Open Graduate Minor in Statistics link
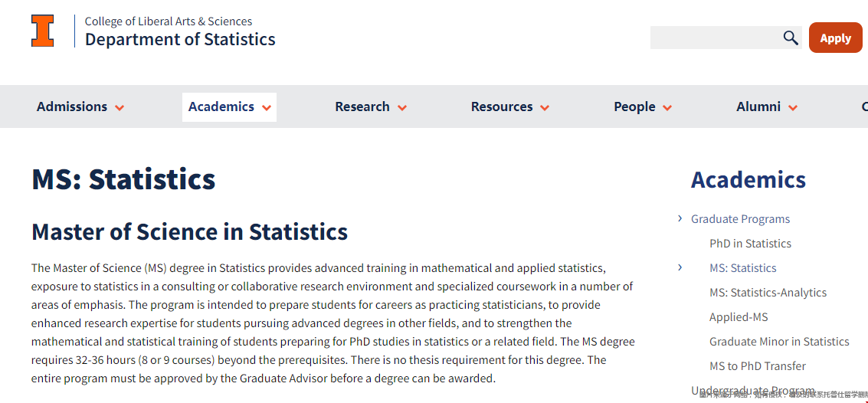 (x=779, y=342)
